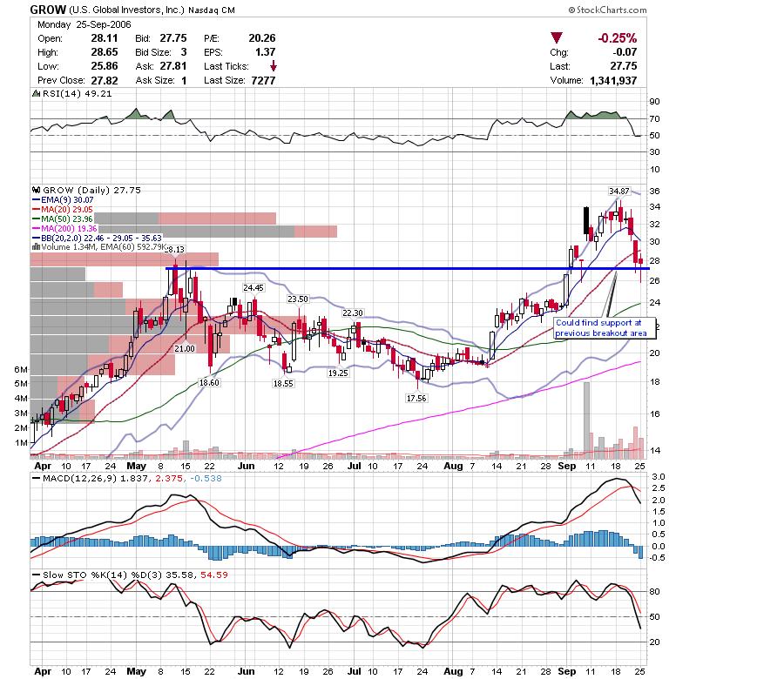The image size is (784, 679).
Task: Click the 21.00 price label
Action: (x=185, y=349)
